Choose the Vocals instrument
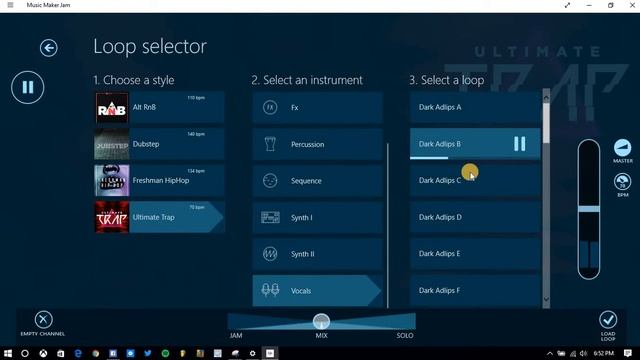Image resolution: width=640 pixels, height=360 pixels. coord(318,291)
